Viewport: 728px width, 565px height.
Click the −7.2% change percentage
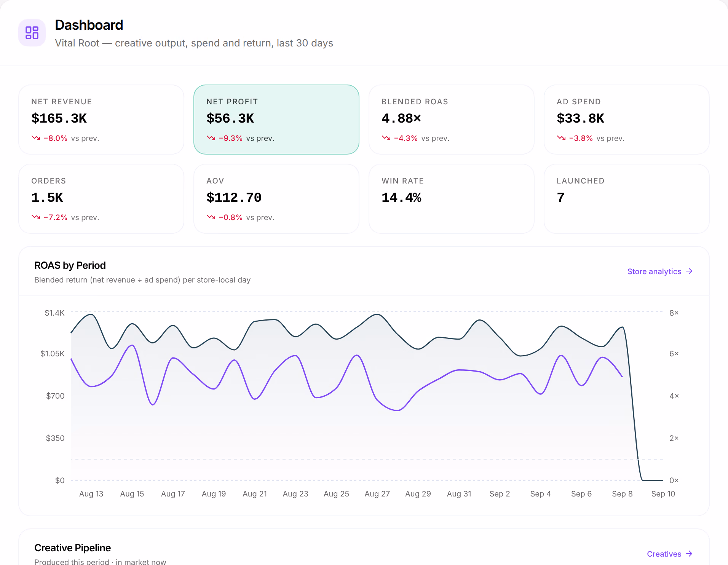(x=56, y=217)
